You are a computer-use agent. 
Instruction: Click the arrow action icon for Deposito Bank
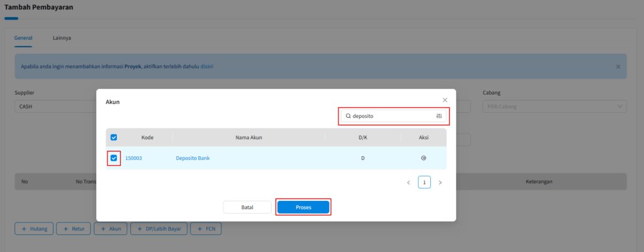click(423, 158)
